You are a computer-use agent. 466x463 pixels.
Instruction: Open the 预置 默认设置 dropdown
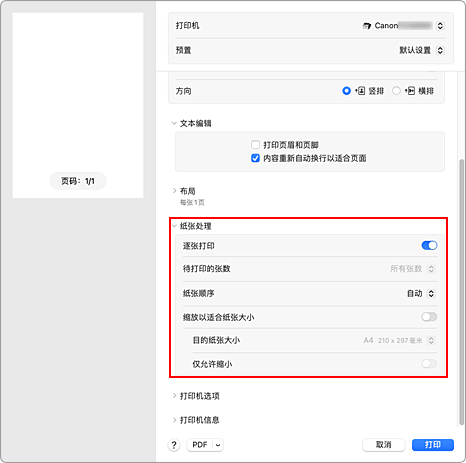click(x=440, y=50)
